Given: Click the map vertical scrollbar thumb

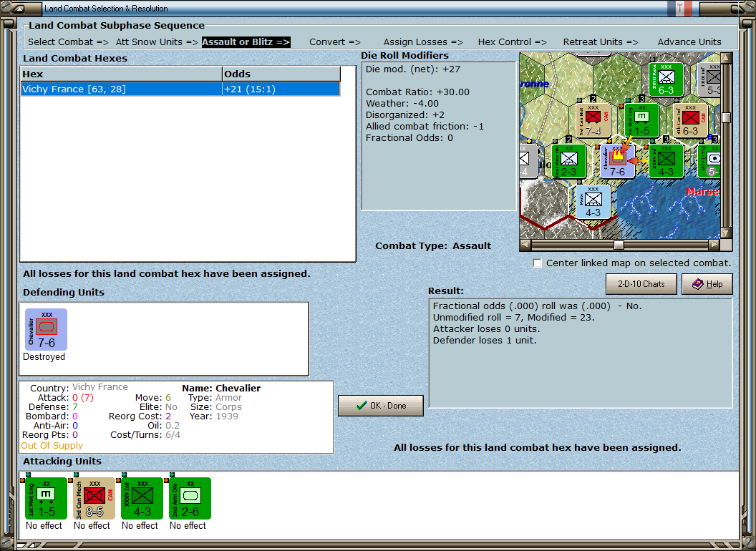Looking at the screenshot, I should click(x=726, y=117).
